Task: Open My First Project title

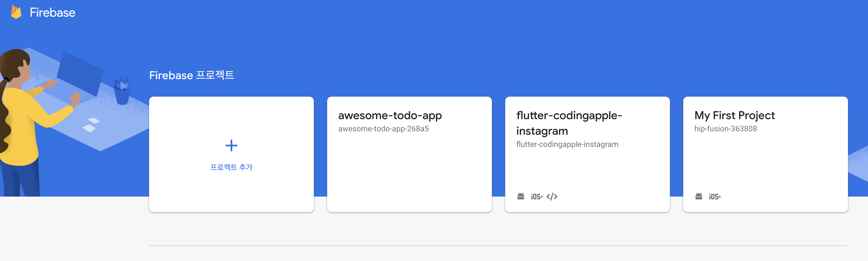Action: click(x=734, y=115)
